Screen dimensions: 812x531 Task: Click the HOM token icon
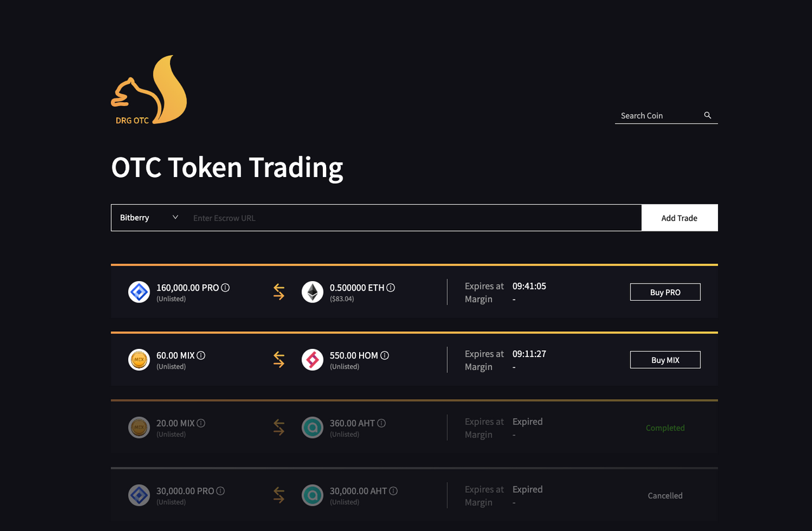(x=312, y=360)
